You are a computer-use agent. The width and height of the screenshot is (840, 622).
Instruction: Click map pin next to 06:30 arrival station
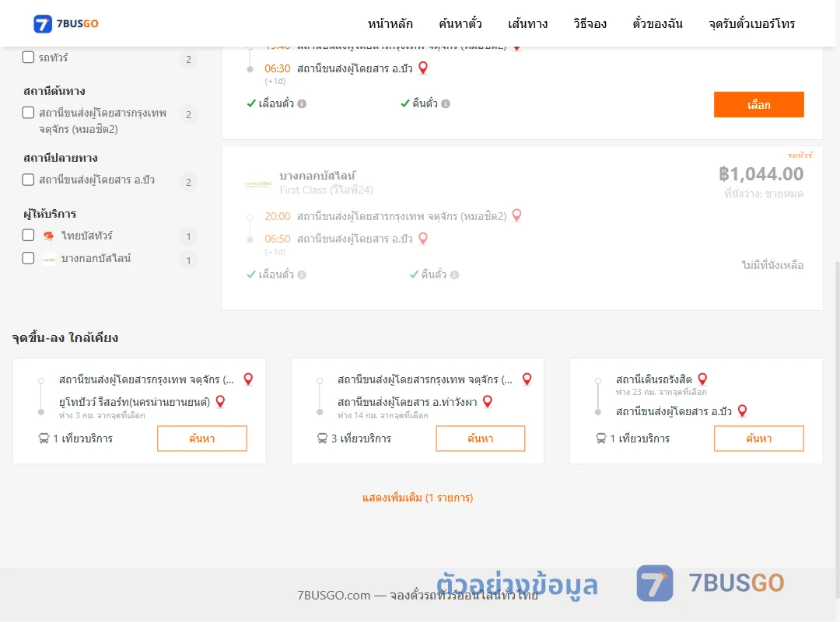pyautogui.click(x=422, y=68)
